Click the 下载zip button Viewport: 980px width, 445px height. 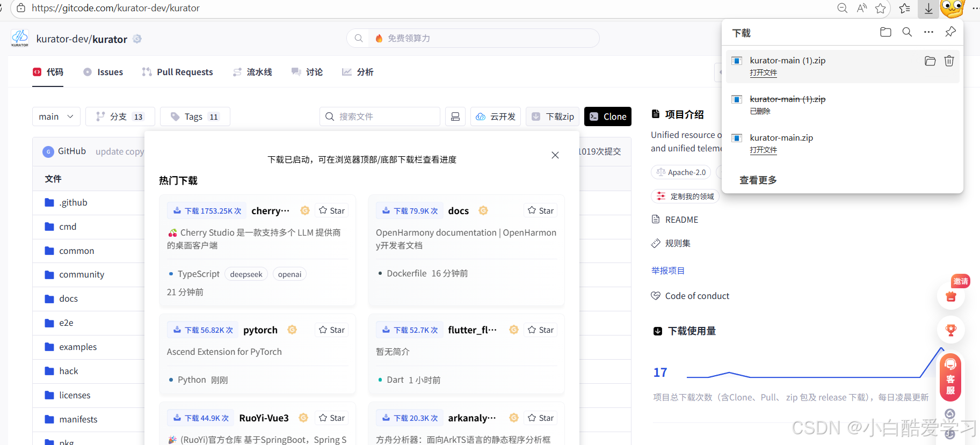pos(553,116)
